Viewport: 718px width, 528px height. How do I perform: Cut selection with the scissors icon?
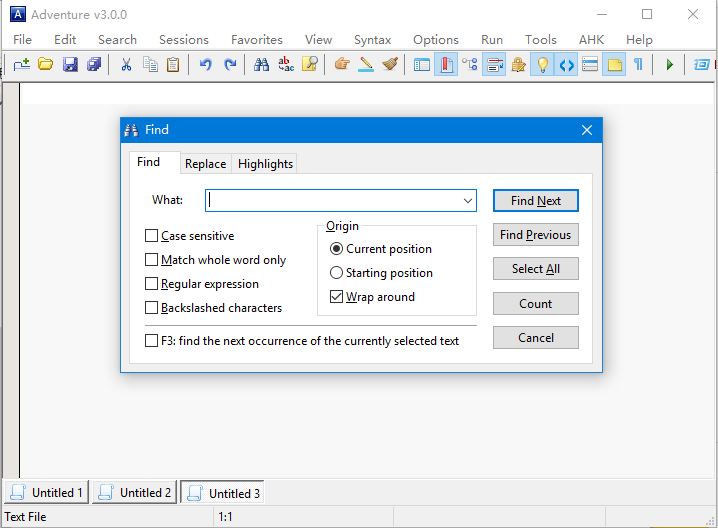(x=126, y=65)
